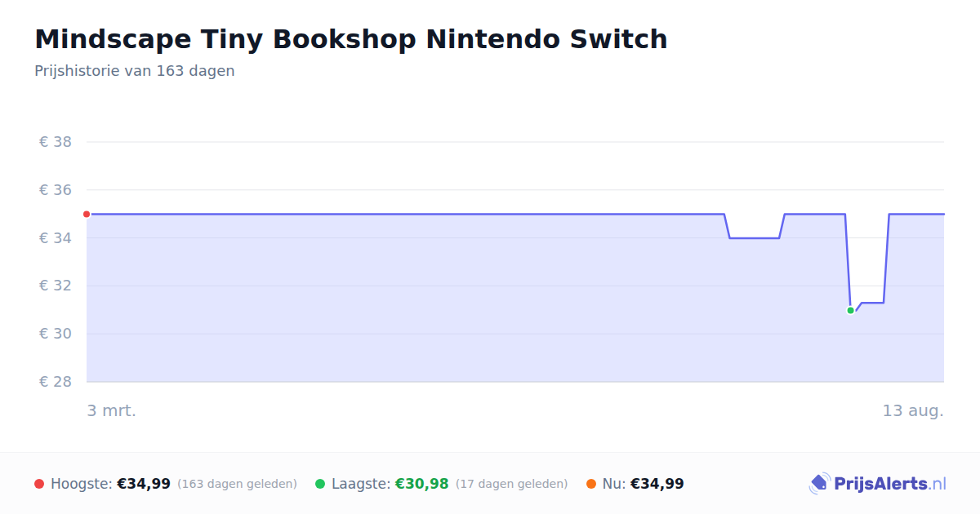This screenshot has width=980, height=514.
Task: Click the lowest price €30,98 value
Action: pos(422,484)
